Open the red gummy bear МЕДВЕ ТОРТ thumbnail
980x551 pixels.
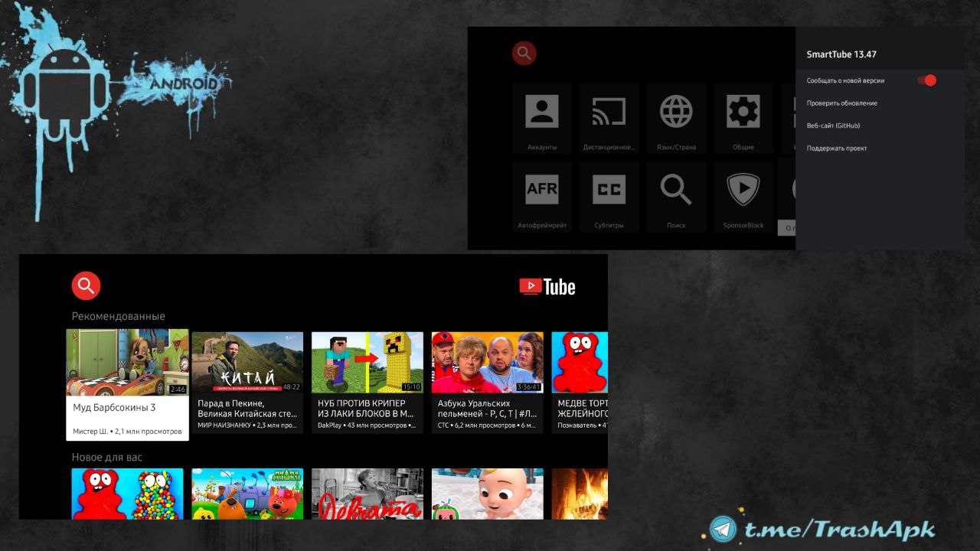(x=580, y=362)
